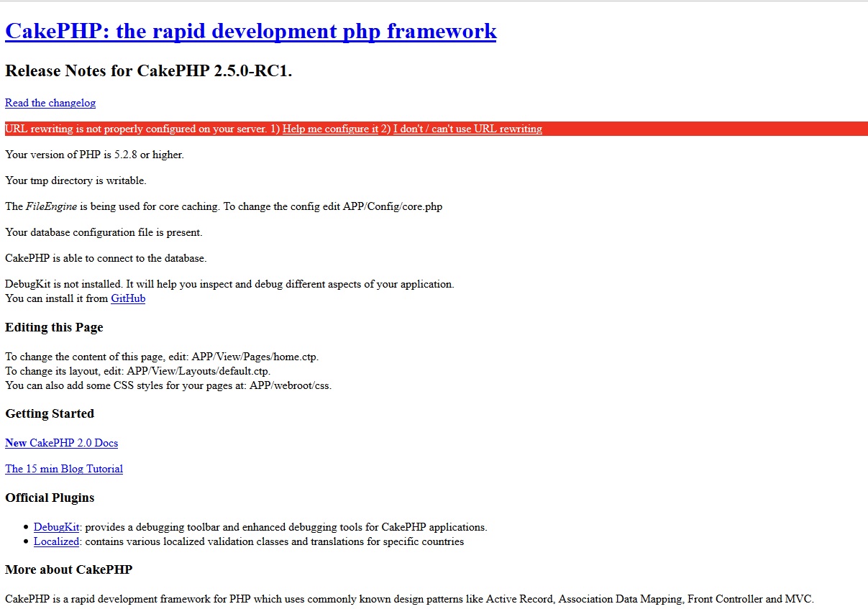Screen dimensions: 868x609
Task: Open the CakePHP rapid development framework heading link
Action: pos(250,32)
